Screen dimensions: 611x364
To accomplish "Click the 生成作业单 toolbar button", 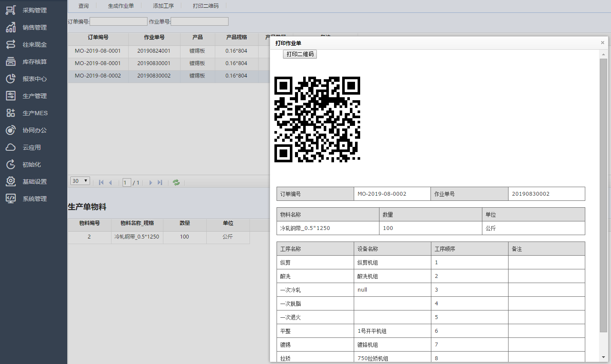I will (121, 6).
